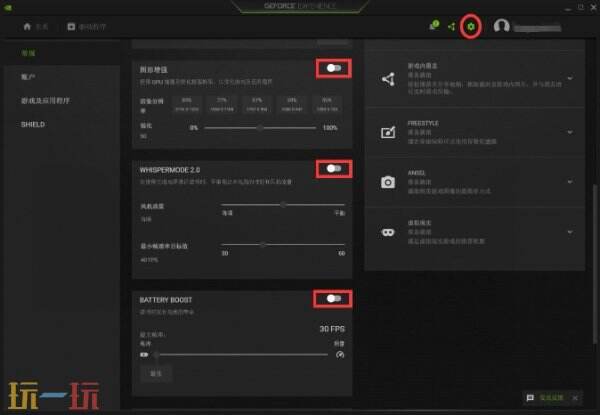
Task: Click the reset button under Battery Boost
Action: coord(156,373)
